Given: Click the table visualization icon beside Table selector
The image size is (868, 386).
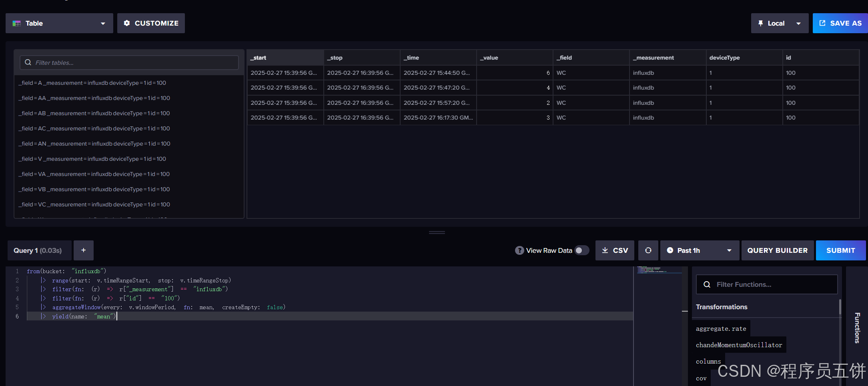Looking at the screenshot, I should (16, 23).
